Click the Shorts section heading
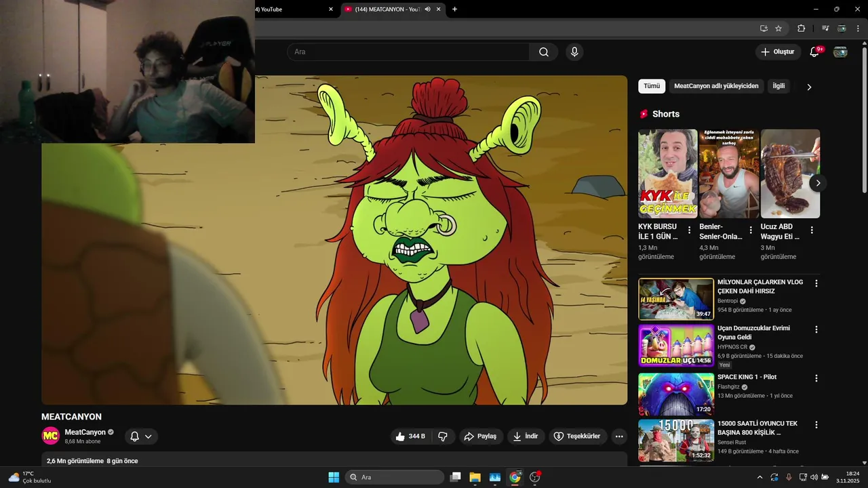 tap(666, 114)
